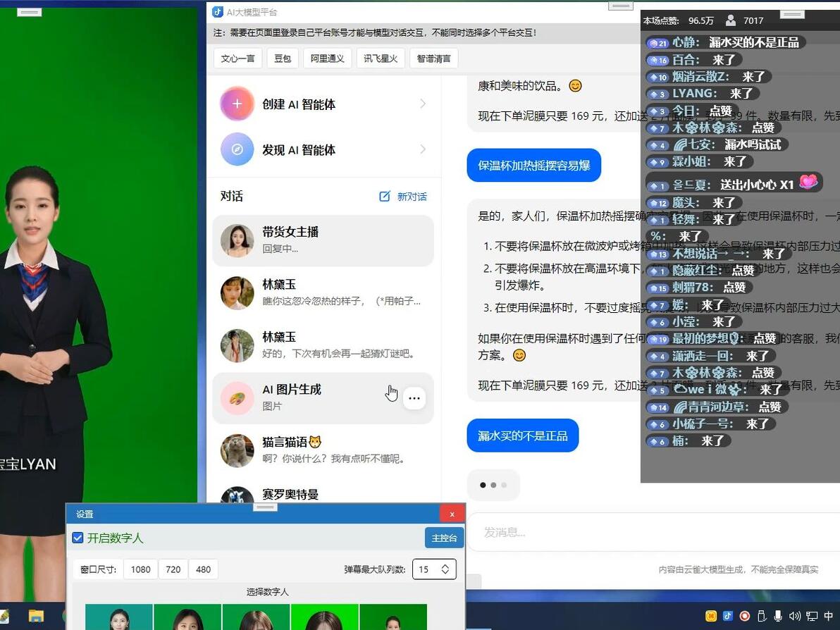The height and width of the screenshot is (630, 840).
Task: Toggle the 中 input method indicator
Action: coord(828,616)
